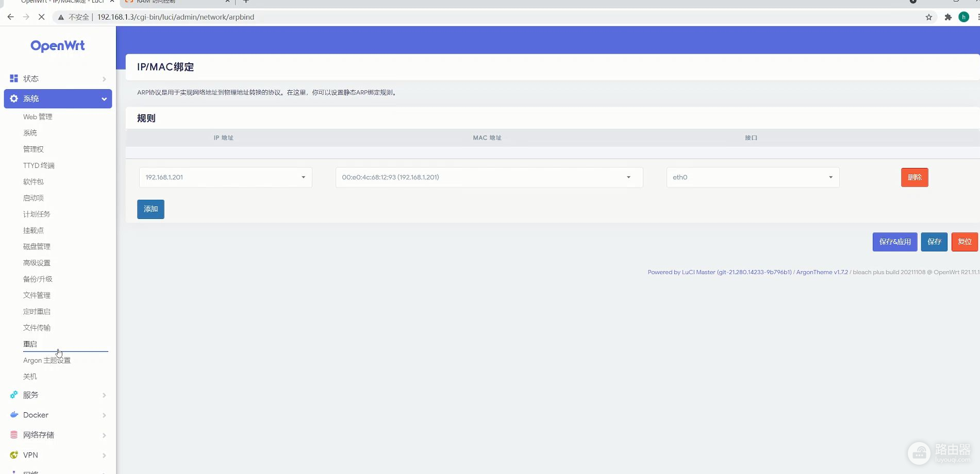This screenshot has height=474, width=980.
Task: Click 接口 column header
Action: pos(751,138)
